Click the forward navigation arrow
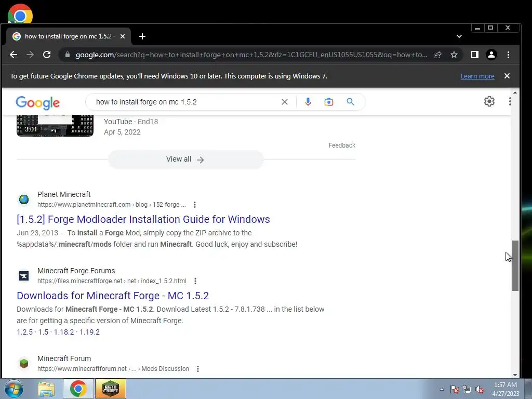Image resolution: width=532 pixels, height=399 pixels. click(x=30, y=55)
